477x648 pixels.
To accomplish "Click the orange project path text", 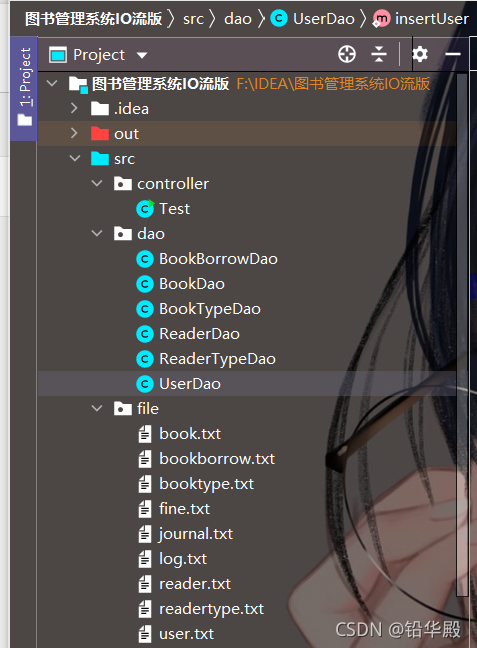I will (x=333, y=84).
